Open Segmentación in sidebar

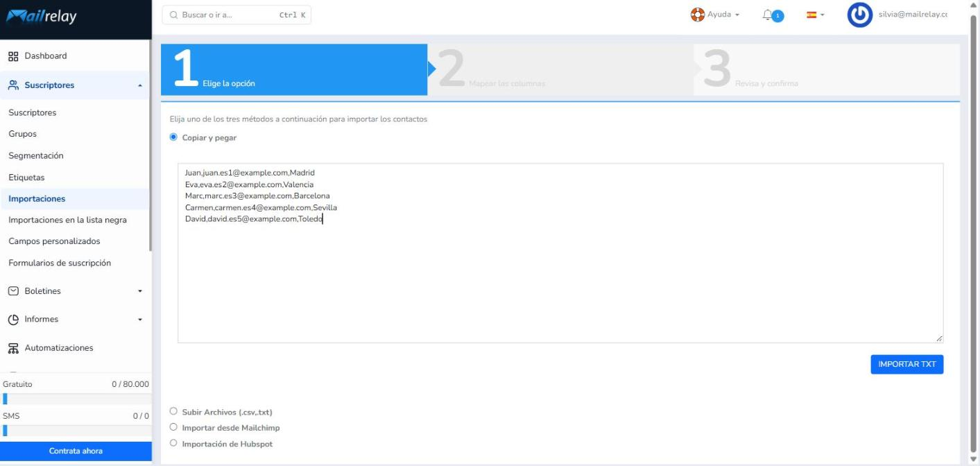(36, 156)
